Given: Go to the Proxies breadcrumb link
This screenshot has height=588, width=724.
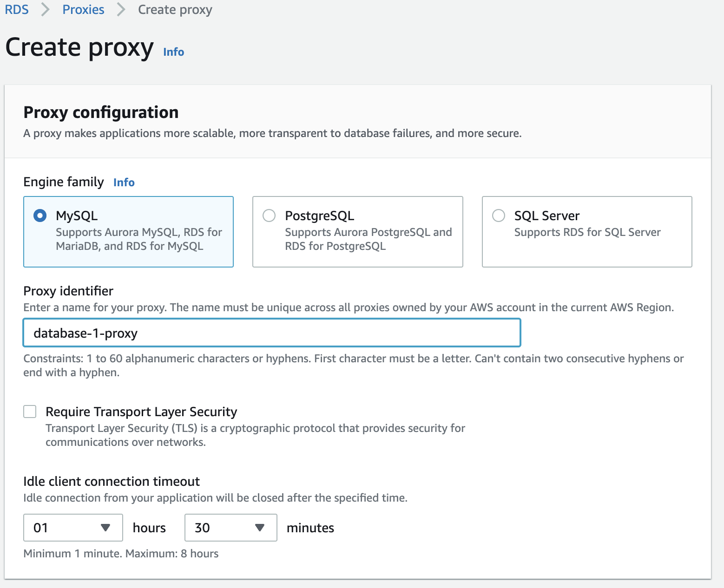Looking at the screenshot, I should (x=83, y=9).
